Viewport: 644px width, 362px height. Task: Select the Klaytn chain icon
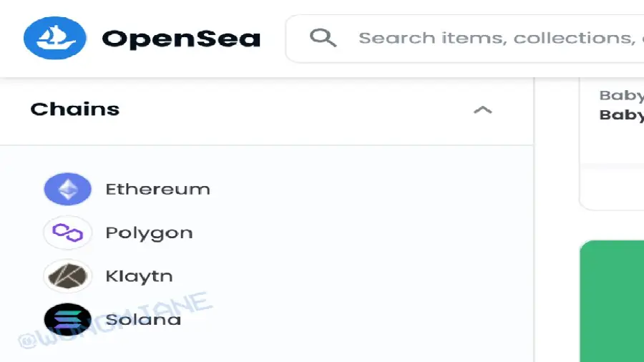click(68, 276)
